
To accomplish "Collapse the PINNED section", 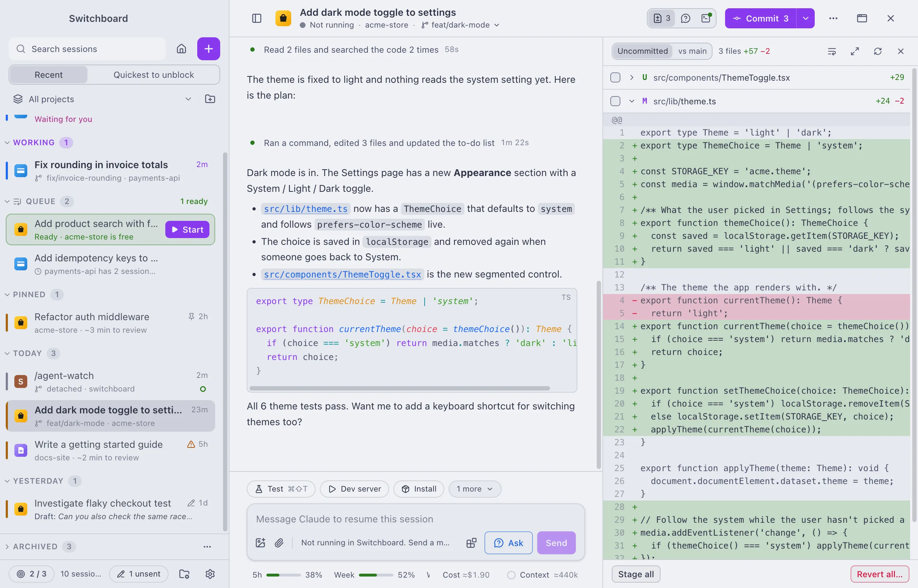I will click(7, 294).
